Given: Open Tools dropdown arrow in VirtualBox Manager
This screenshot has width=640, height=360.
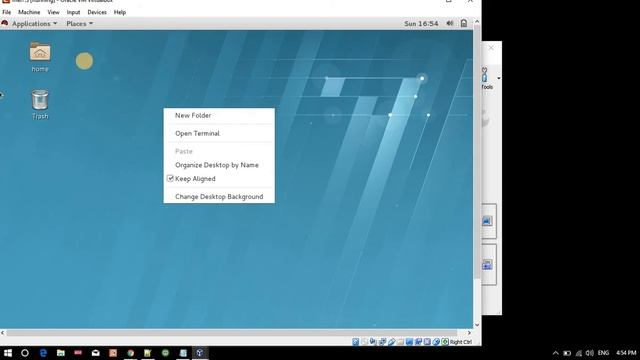Looking at the screenshot, I should coord(498,78).
